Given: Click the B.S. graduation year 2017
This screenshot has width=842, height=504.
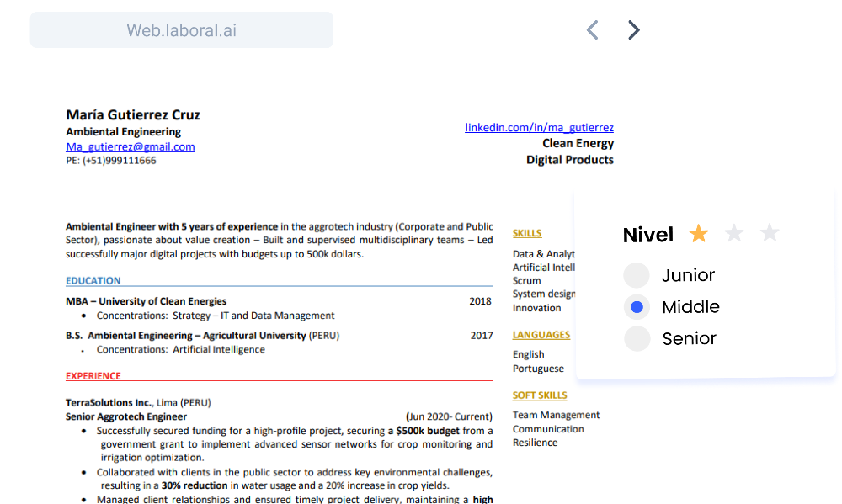Looking at the screenshot, I should 482,336.
